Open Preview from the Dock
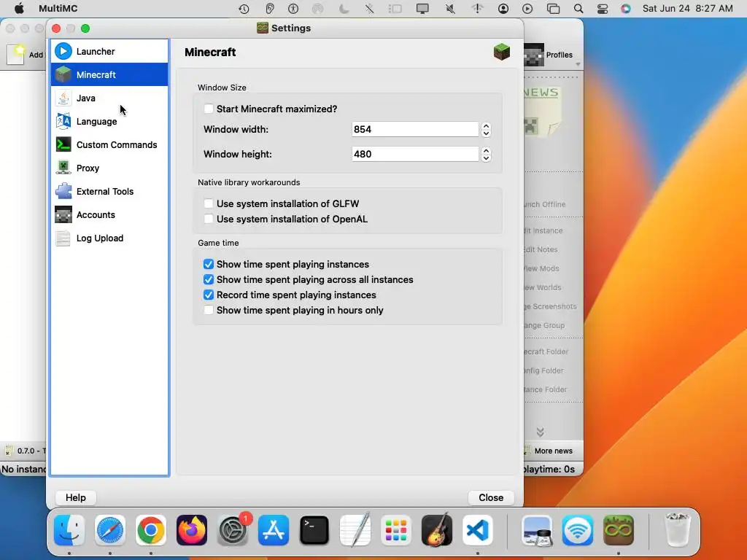747x560 pixels. click(x=537, y=530)
